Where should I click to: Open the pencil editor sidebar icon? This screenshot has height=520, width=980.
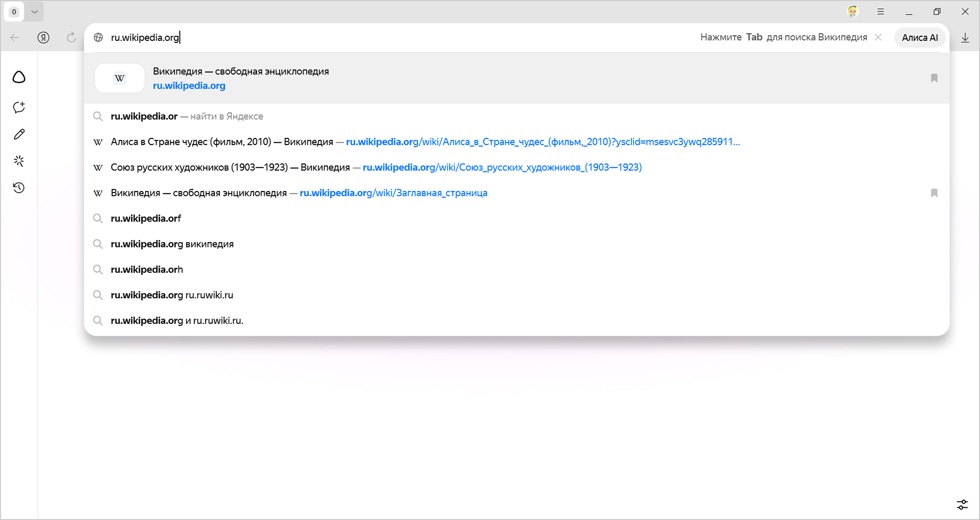tap(19, 134)
